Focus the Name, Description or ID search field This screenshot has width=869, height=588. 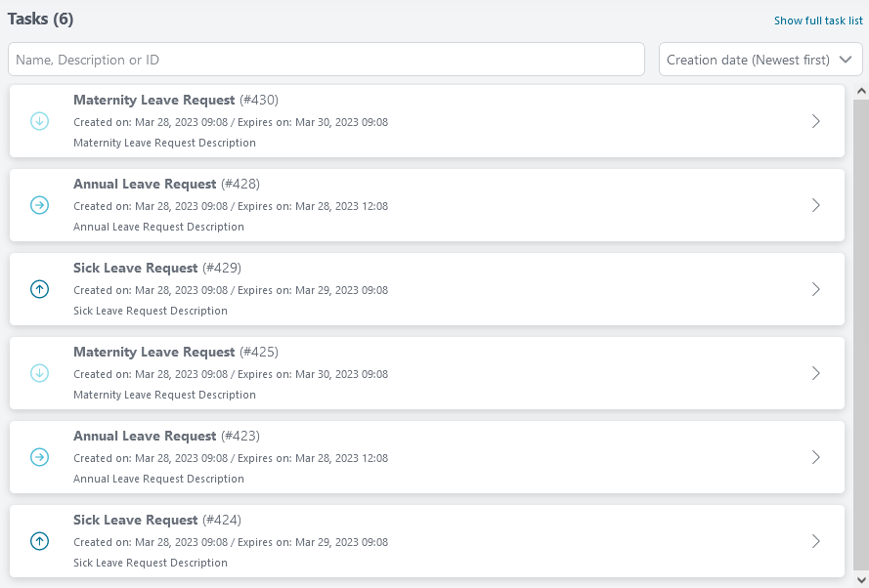click(326, 60)
